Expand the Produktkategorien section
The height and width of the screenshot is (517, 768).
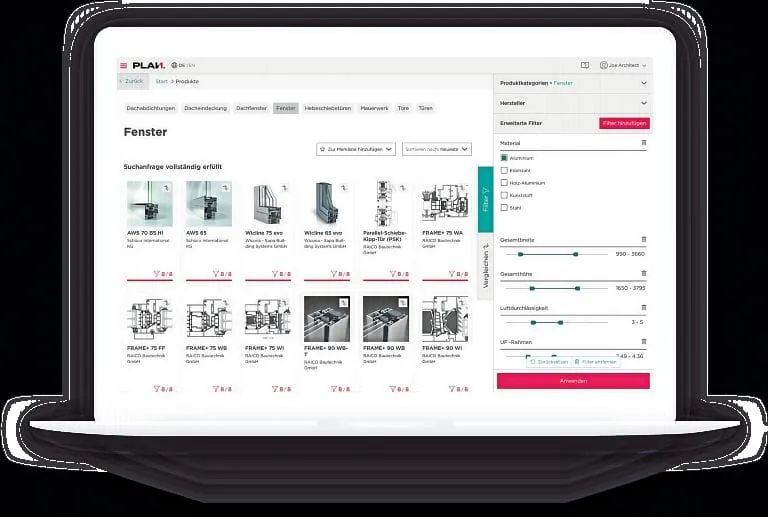pos(643,83)
